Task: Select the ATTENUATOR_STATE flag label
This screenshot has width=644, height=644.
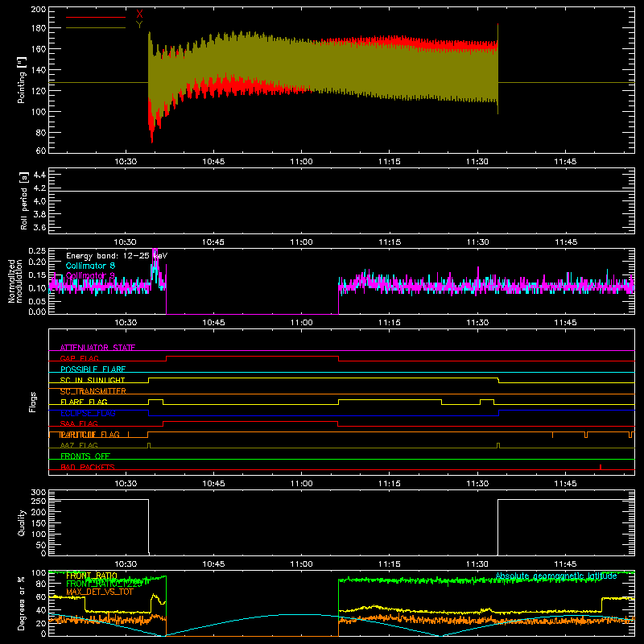Action: [x=97, y=348]
